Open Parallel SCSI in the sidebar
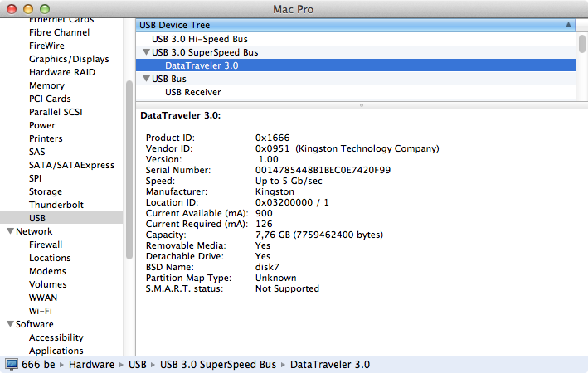Image resolution: width=588 pixels, height=373 pixels. point(56,112)
